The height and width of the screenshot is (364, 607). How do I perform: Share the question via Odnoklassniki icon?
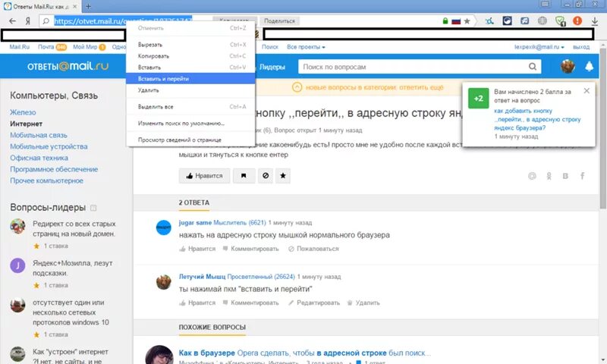pos(549,176)
